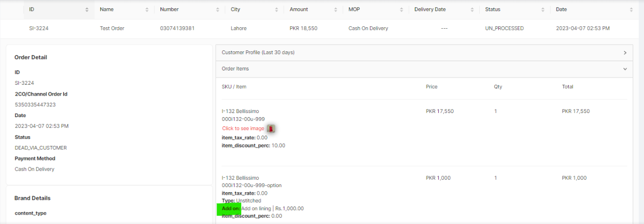Click the Customer Profile right chevron
The image size is (644, 224).
pyautogui.click(x=625, y=53)
